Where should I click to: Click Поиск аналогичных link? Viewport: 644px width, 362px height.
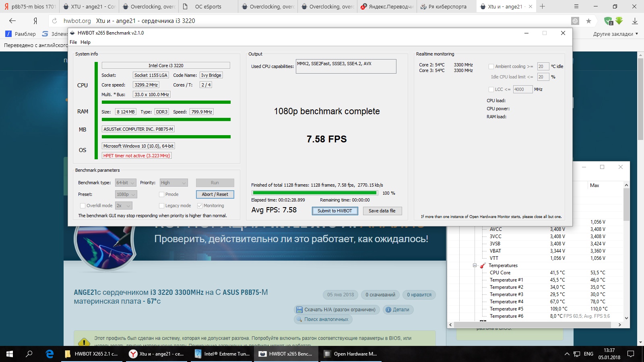tap(323, 319)
